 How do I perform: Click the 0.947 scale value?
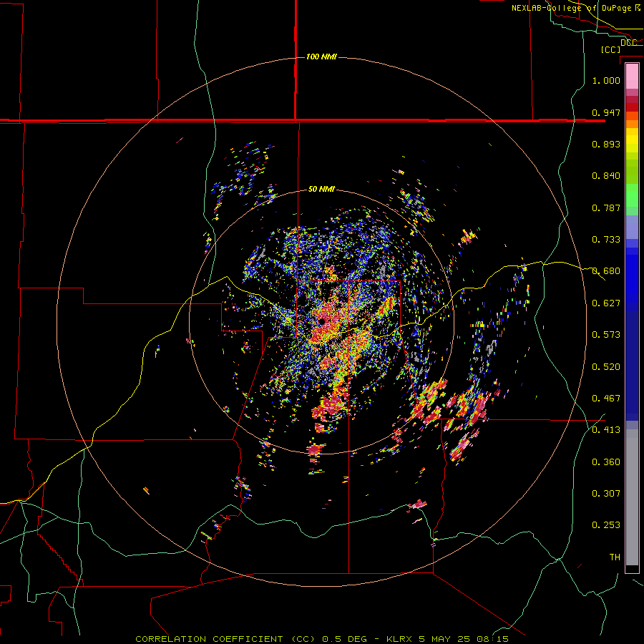(606, 112)
